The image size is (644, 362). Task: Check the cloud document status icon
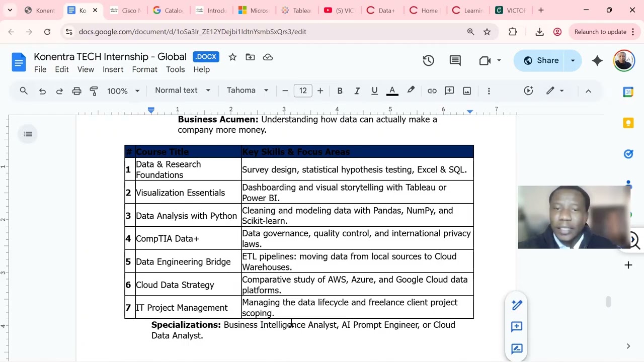pos(268,57)
